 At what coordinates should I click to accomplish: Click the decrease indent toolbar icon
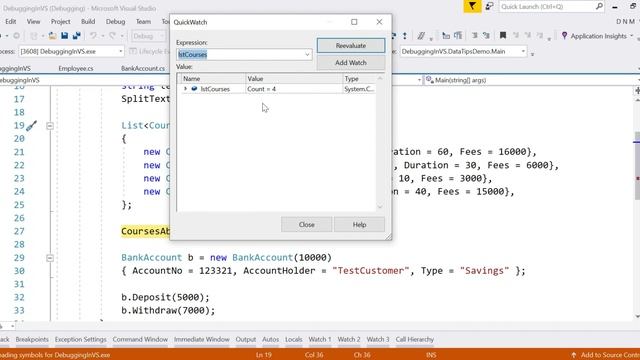coord(474,36)
